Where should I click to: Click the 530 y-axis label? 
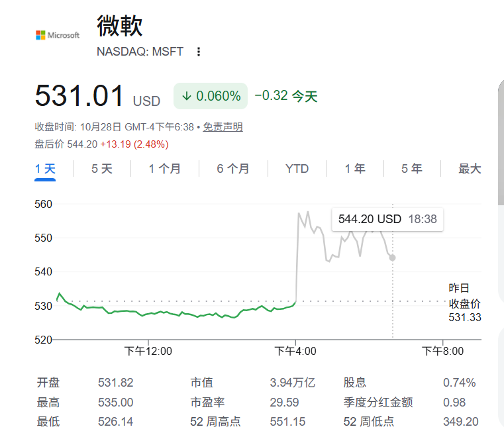[44, 306]
